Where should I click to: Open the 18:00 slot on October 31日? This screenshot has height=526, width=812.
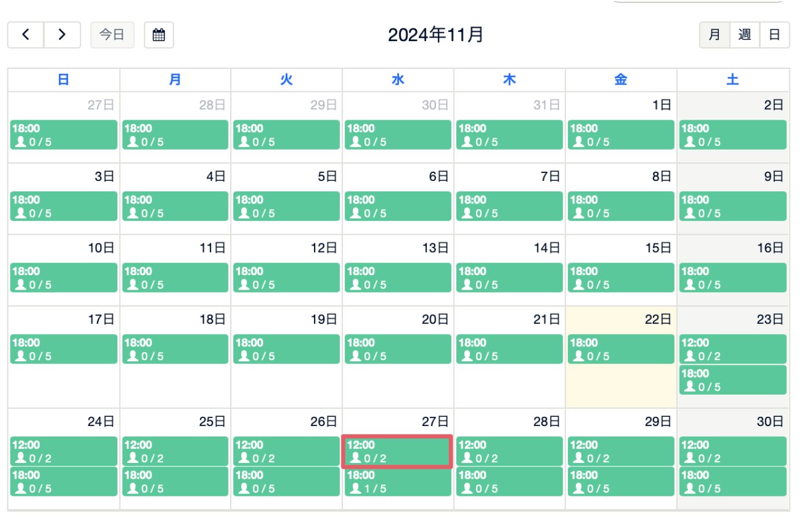tap(509, 135)
